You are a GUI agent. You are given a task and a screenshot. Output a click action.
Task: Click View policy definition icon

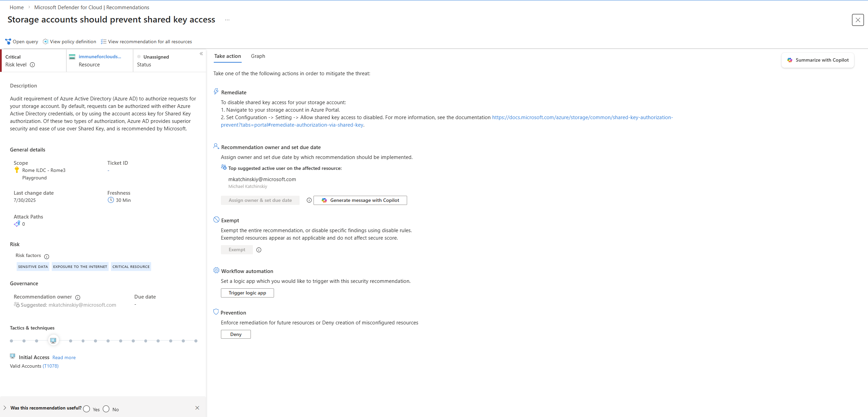click(46, 42)
